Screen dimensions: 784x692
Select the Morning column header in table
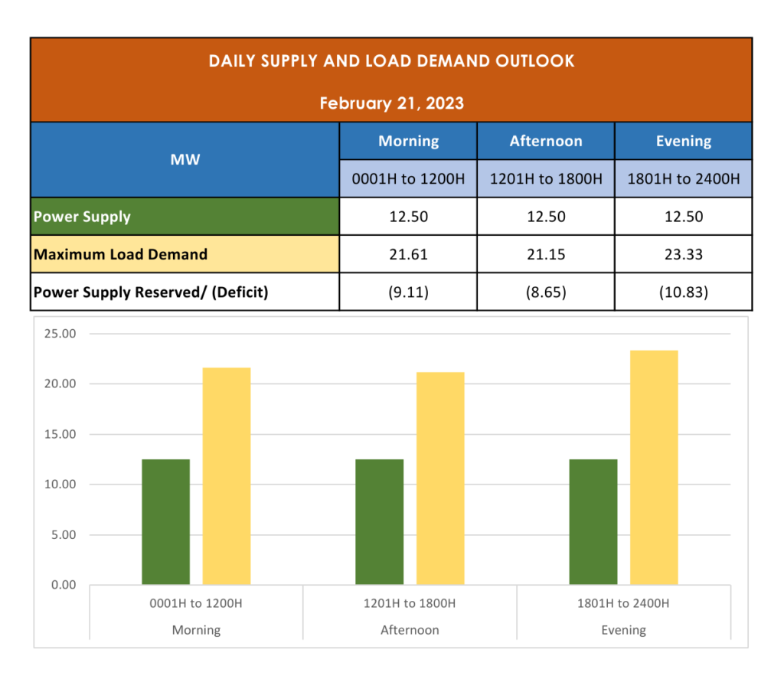click(408, 141)
